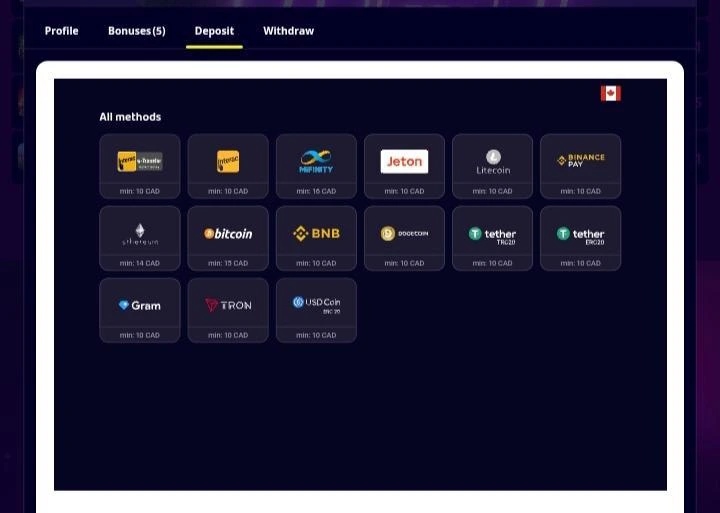Click min amount text under TRON
720x513 pixels.
228,335
